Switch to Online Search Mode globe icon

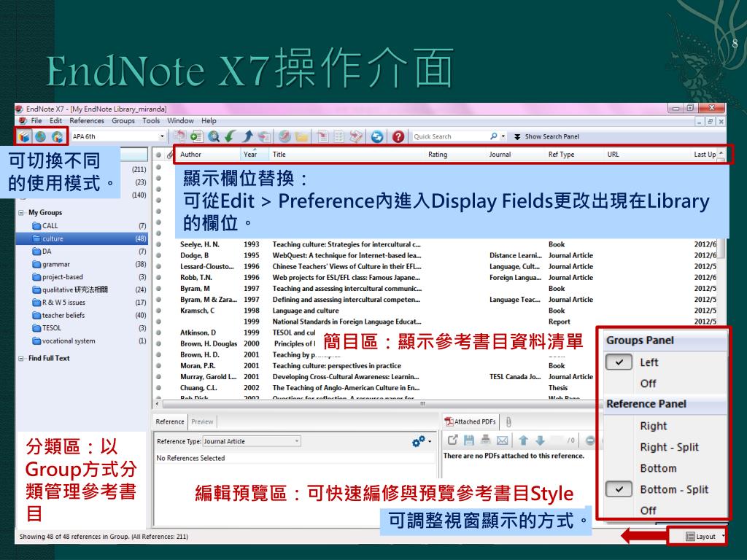41,136
